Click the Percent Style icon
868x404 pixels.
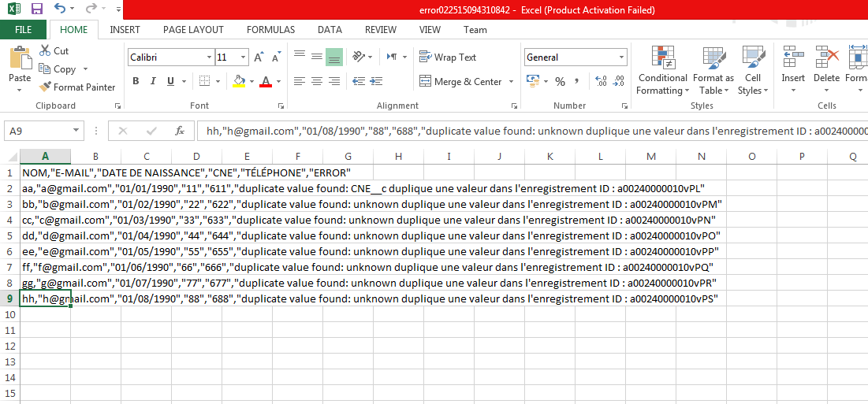click(x=560, y=82)
